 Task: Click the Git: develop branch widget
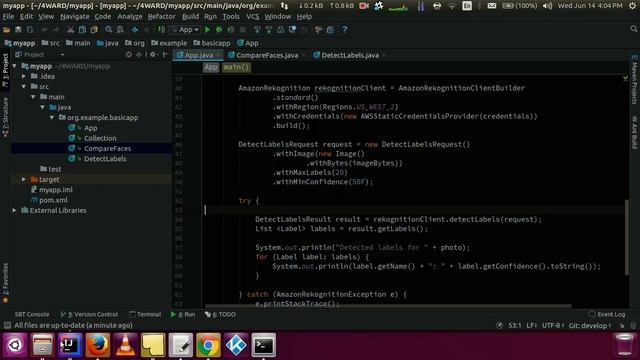[x=590, y=325]
